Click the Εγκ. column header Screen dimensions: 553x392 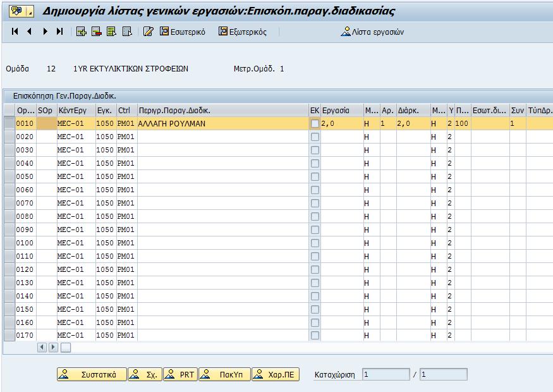pos(106,111)
